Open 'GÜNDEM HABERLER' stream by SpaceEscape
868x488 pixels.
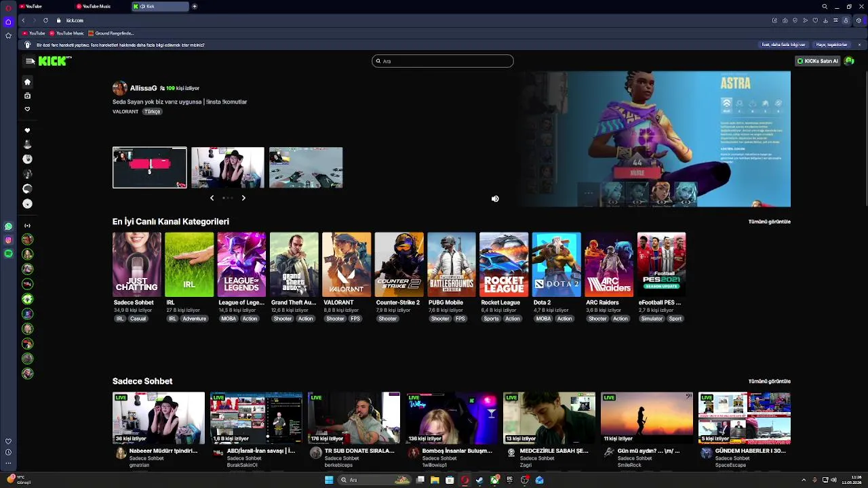745,418
